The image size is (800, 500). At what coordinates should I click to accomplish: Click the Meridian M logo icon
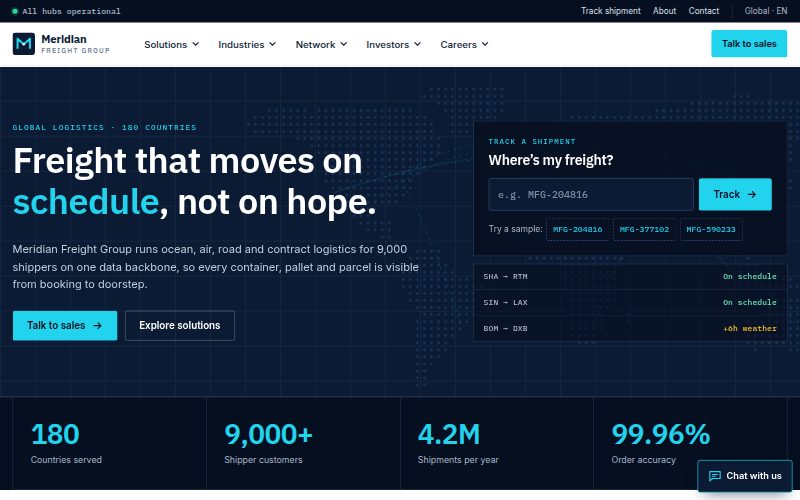coord(23,44)
